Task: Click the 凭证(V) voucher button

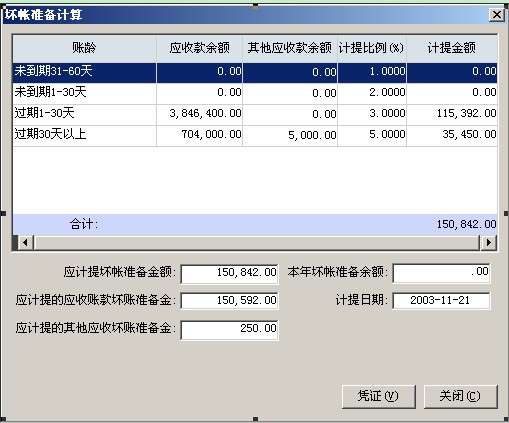Action: pyautogui.click(x=378, y=396)
